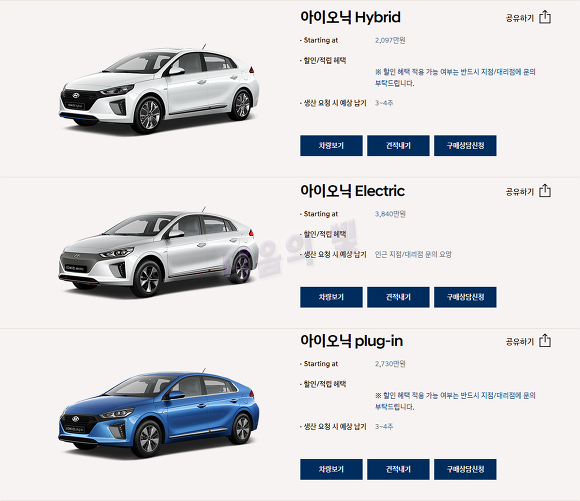Click the silver Ioniq Electric car image
The image size is (580, 501).
click(x=159, y=252)
